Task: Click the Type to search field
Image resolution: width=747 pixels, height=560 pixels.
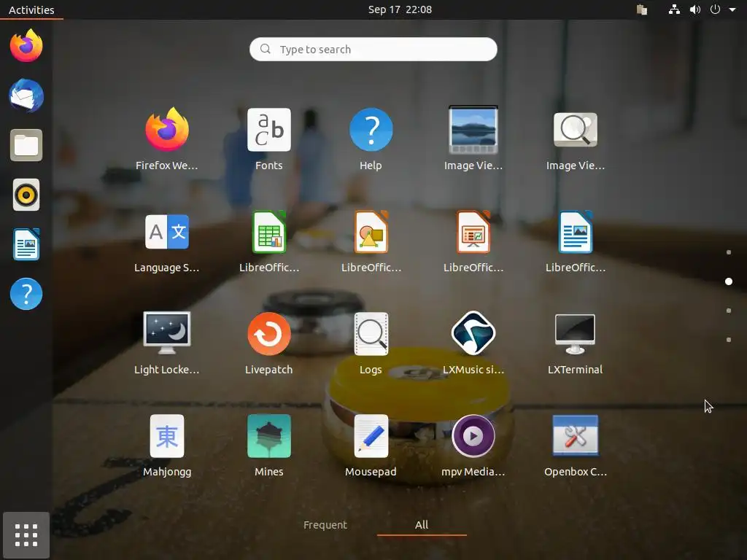Action: coord(373,49)
